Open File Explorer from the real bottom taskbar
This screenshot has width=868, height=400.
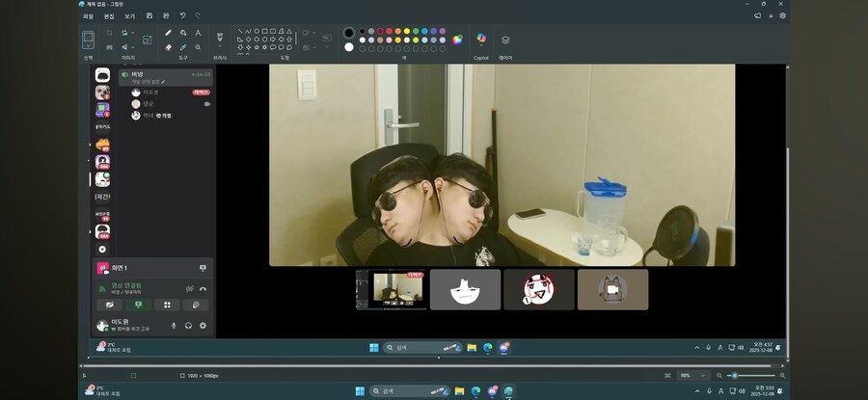click(459, 391)
